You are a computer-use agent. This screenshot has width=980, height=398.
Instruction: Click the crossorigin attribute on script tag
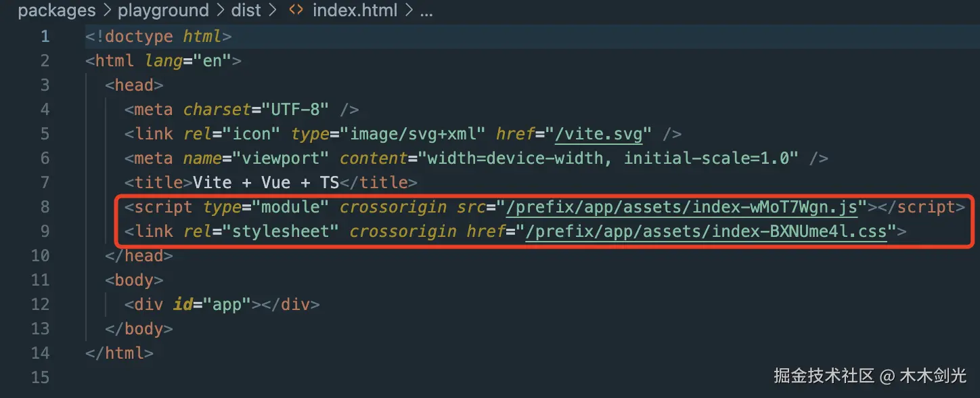click(x=393, y=207)
